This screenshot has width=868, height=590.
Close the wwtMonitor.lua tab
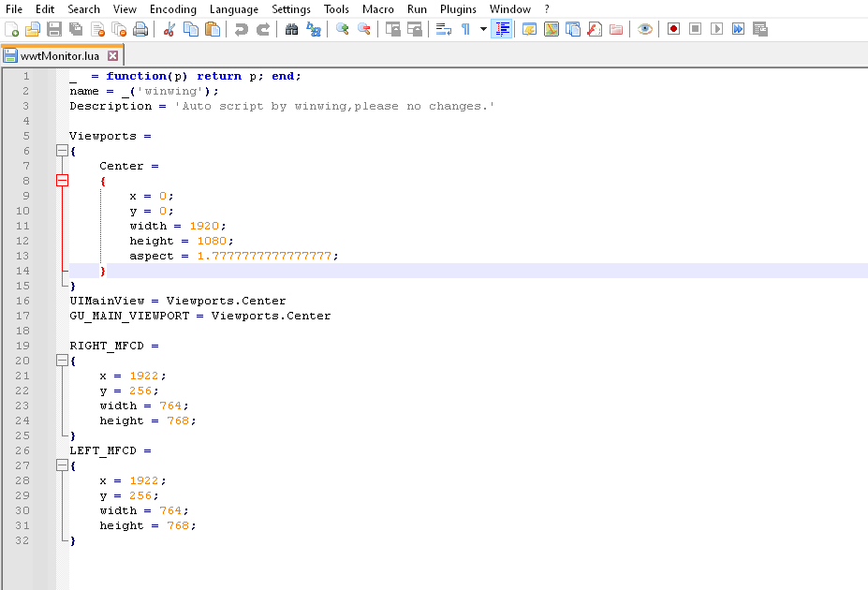click(x=112, y=56)
